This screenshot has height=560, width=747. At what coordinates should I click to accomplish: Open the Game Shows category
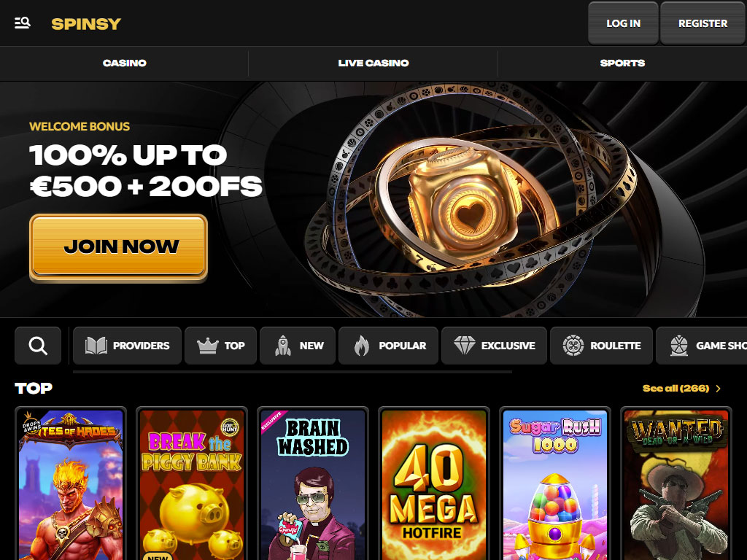[702, 345]
